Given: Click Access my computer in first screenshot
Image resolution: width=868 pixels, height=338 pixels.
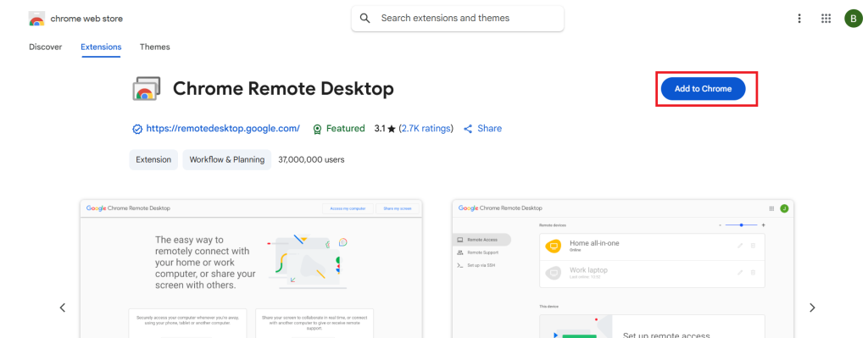Looking at the screenshot, I should (348, 208).
